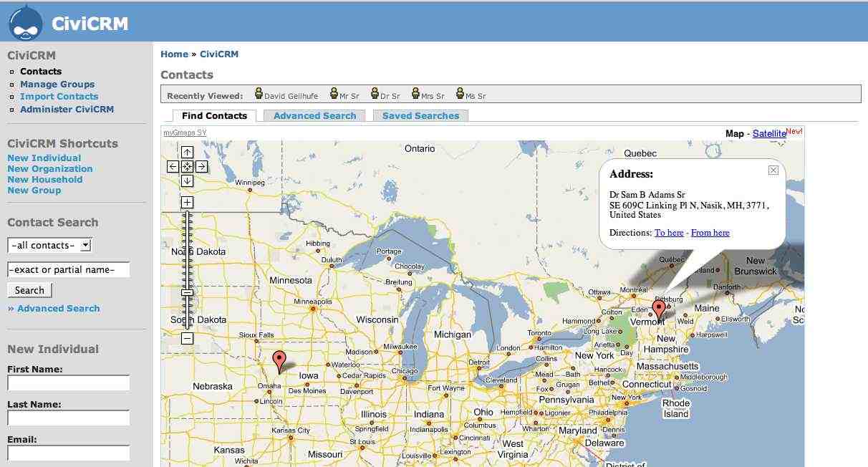
Task: Open recently viewed Mrs Sr contact
Action: pyautogui.click(x=428, y=95)
